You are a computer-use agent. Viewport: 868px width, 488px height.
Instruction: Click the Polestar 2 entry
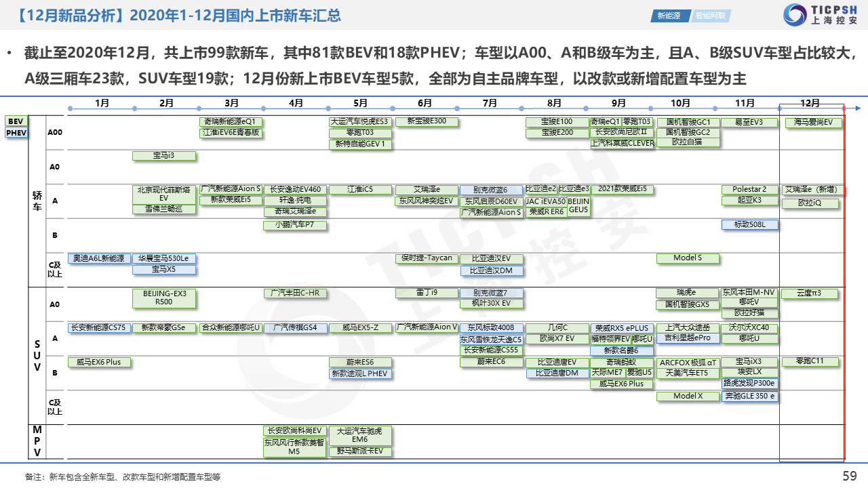pyautogui.click(x=749, y=190)
